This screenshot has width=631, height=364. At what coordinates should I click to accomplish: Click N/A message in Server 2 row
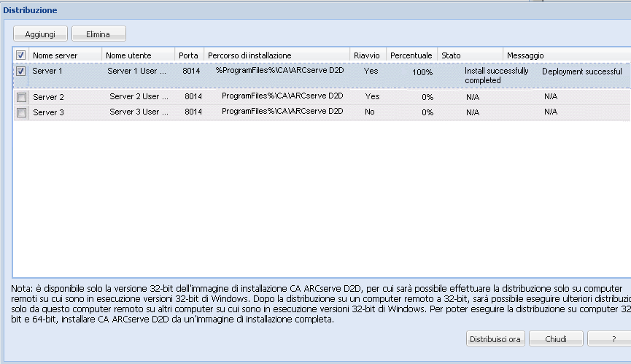coord(551,96)
